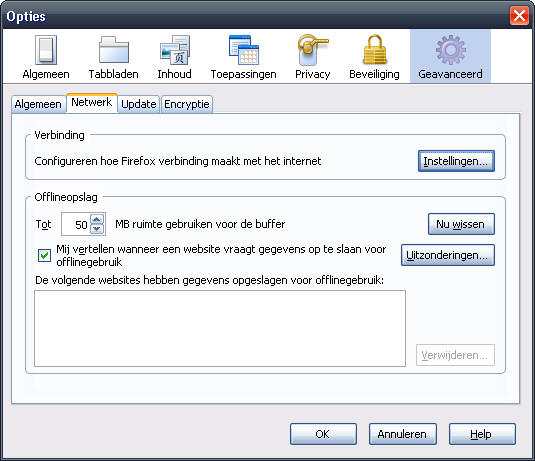Click inside the offline websites list box

220,328
